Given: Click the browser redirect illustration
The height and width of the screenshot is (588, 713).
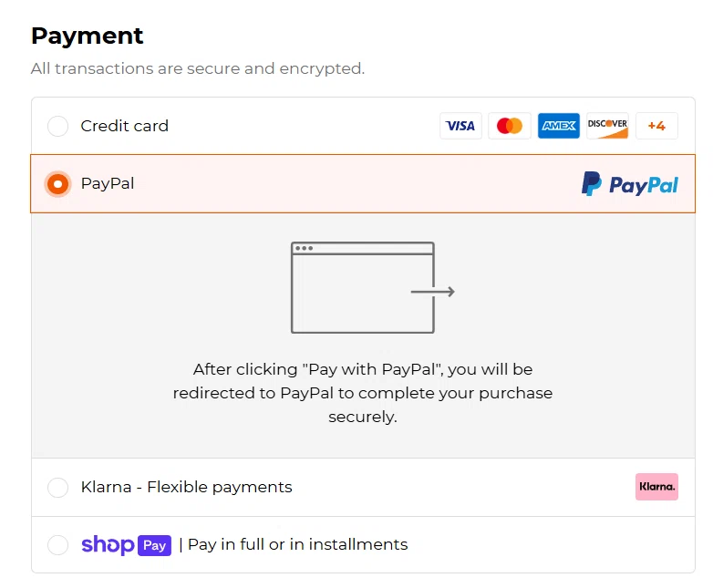Looking at the screenshot, I should coord(372,287).
